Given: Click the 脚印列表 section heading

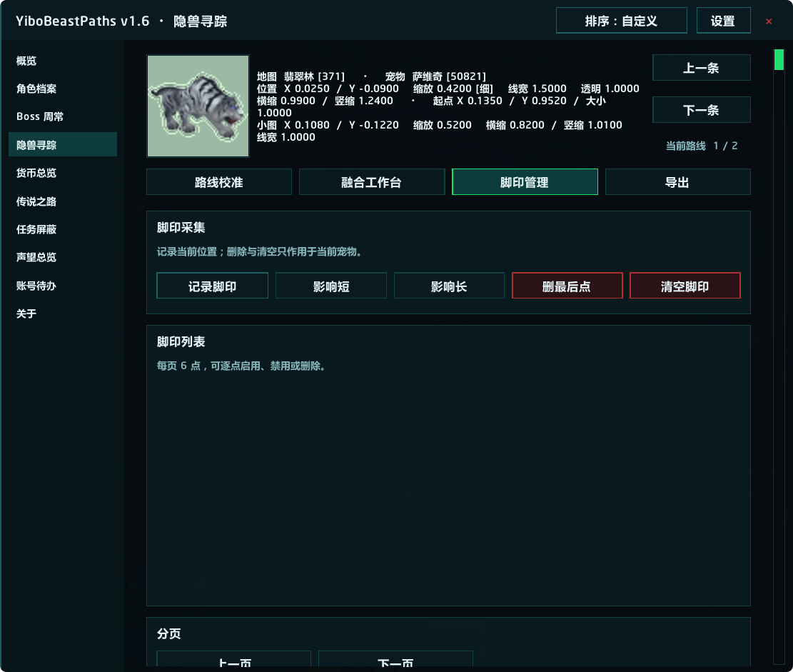Looking at the screenshot, I should (181, 341).
